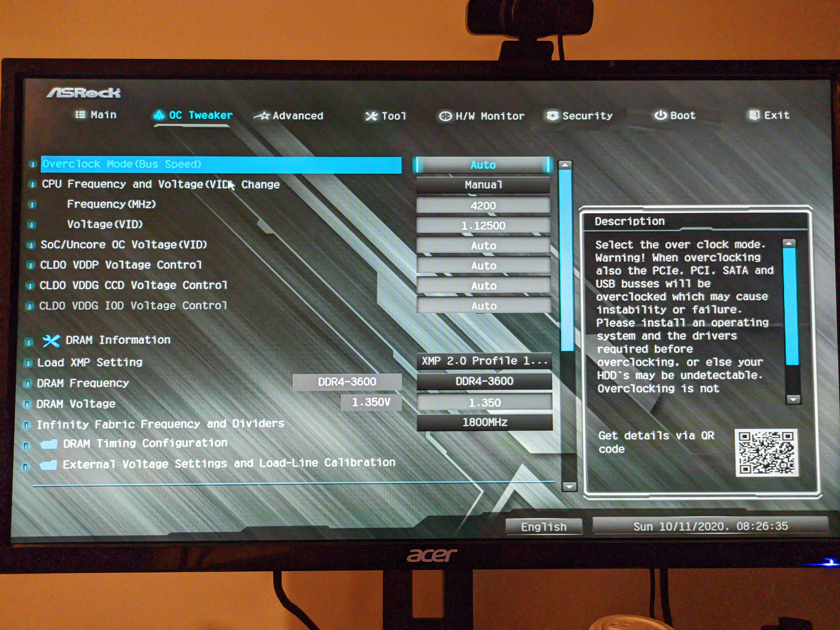Click the Tool wrench icon

tap(371, 116)
